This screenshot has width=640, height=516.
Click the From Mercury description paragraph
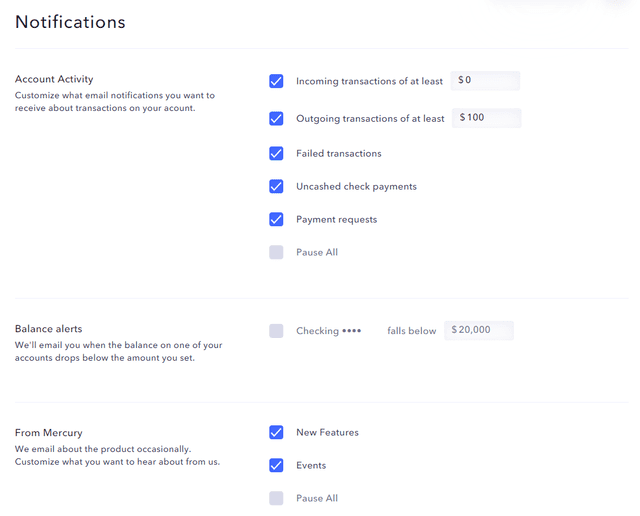point(118,456)
